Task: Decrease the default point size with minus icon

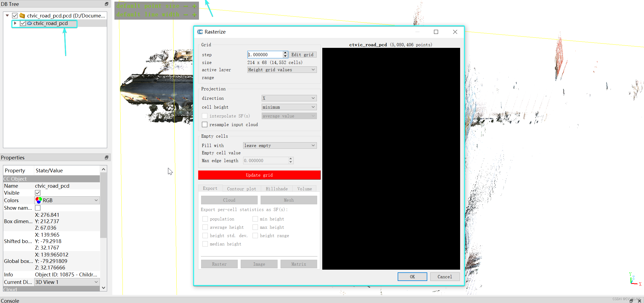Action: tap(185, 6)
